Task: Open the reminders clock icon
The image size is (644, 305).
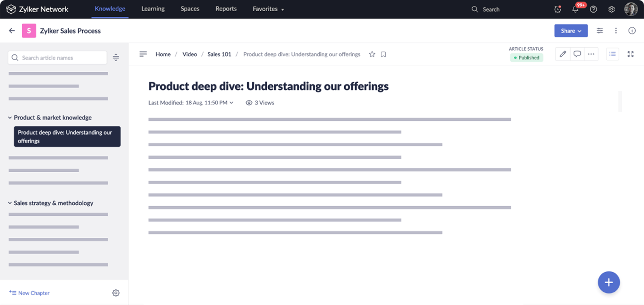Action: (558, 9)
